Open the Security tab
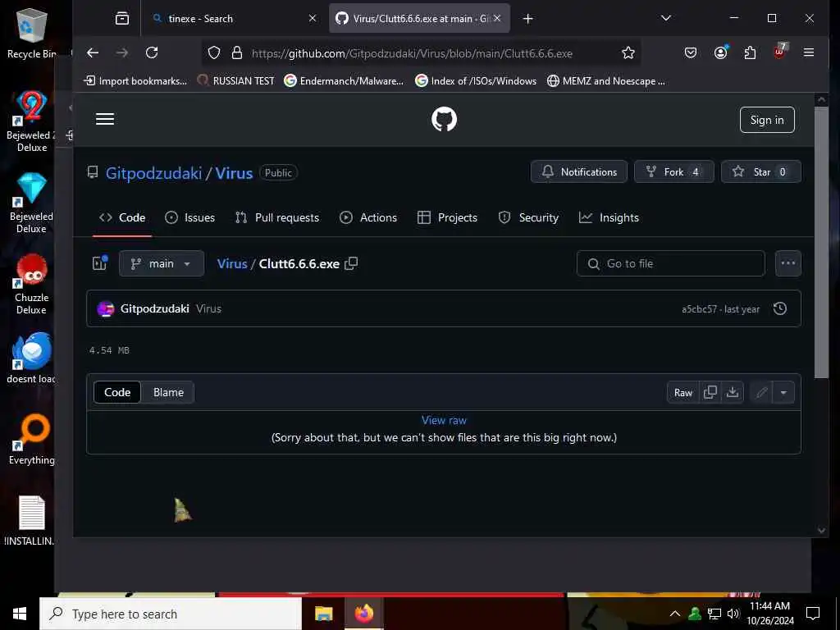Viewport: 840px width, 630px height. pyautogui.click(x=528, y=217)
